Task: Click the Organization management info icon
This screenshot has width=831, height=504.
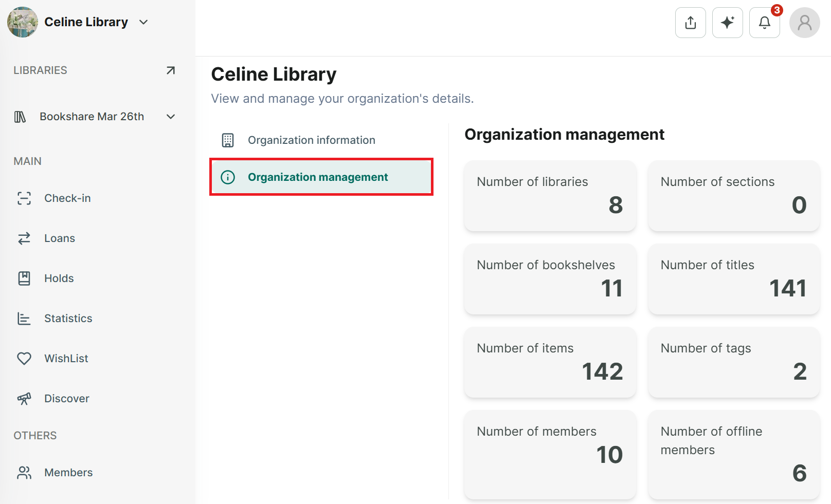Action: coord(228,177)
